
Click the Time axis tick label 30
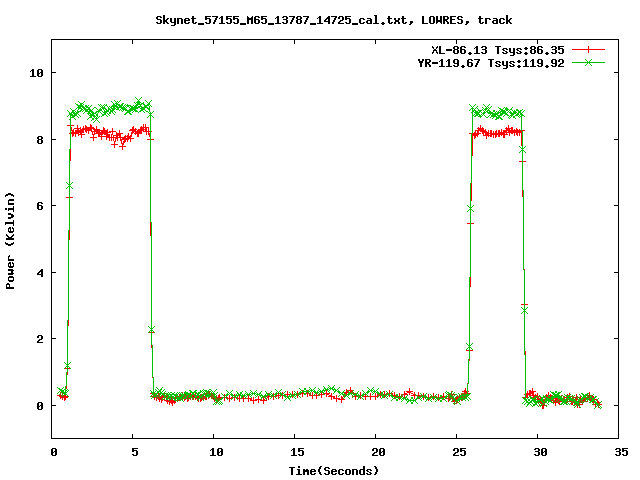click(540, 452)
